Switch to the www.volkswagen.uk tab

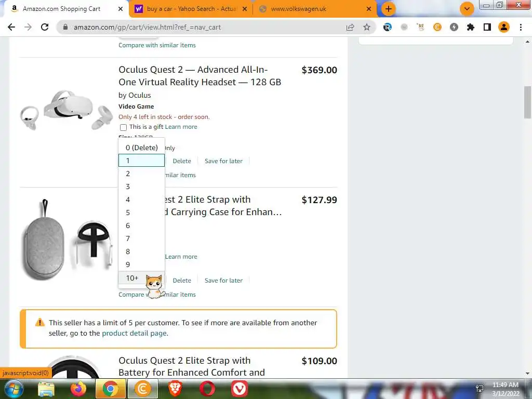tap(315, 9)
